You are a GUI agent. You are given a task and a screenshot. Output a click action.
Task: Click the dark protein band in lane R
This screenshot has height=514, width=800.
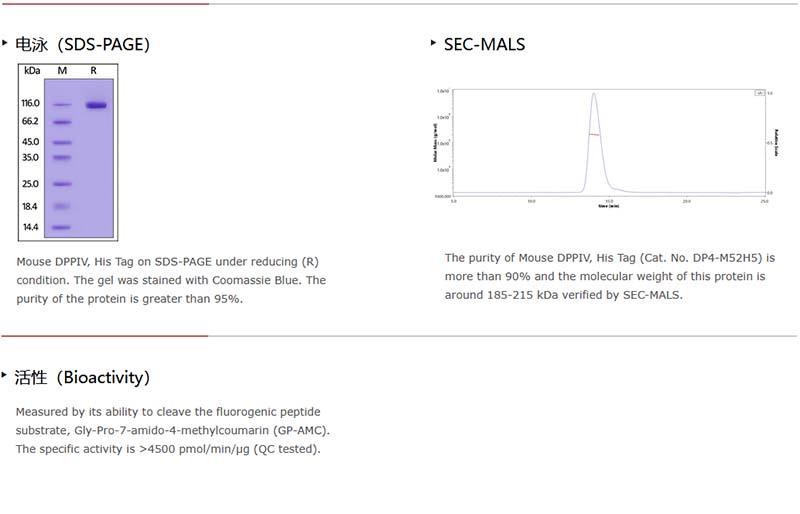click(96, 104)
